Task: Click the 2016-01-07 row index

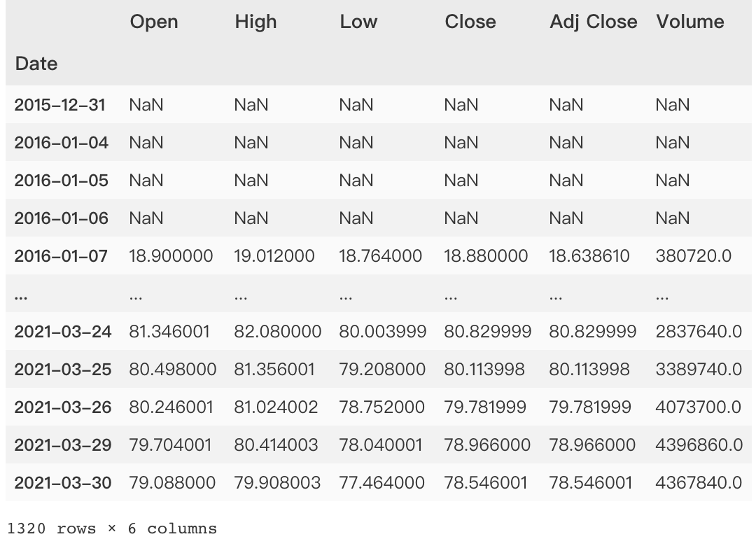Action: 61,255
